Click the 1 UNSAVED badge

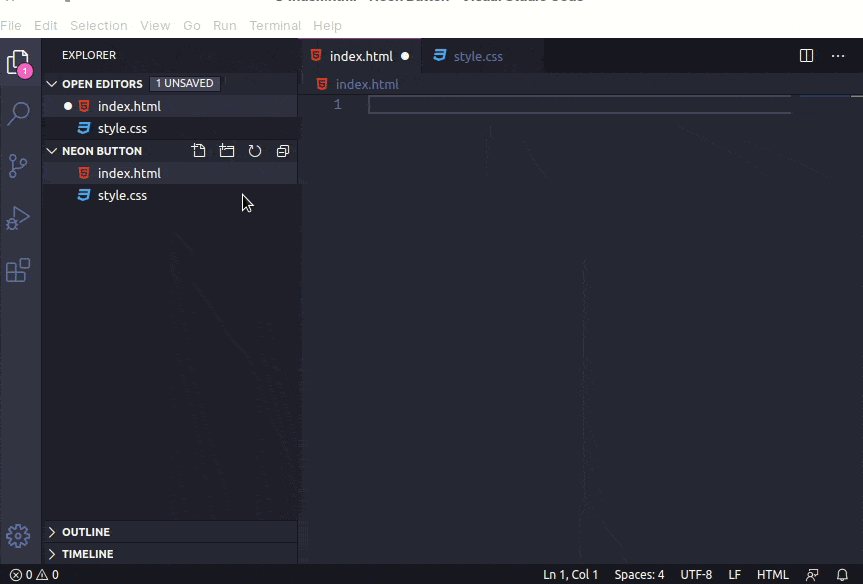184,83
